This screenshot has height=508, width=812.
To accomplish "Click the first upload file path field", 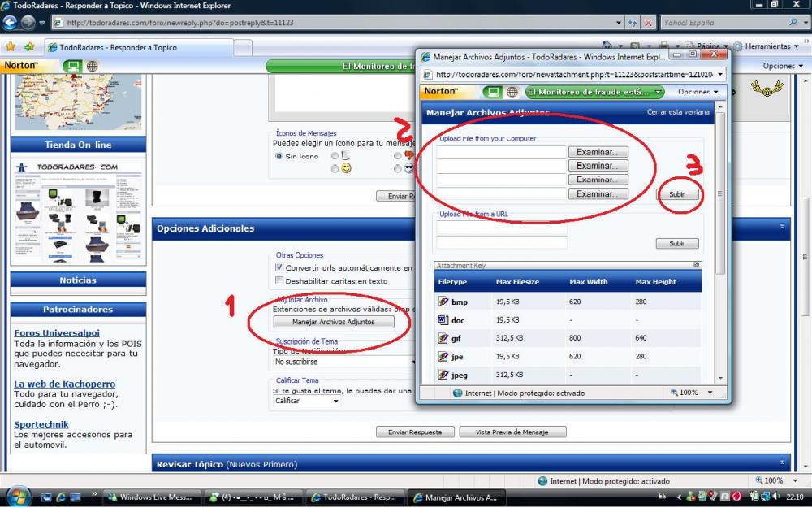I will click(x=501, y=152).
